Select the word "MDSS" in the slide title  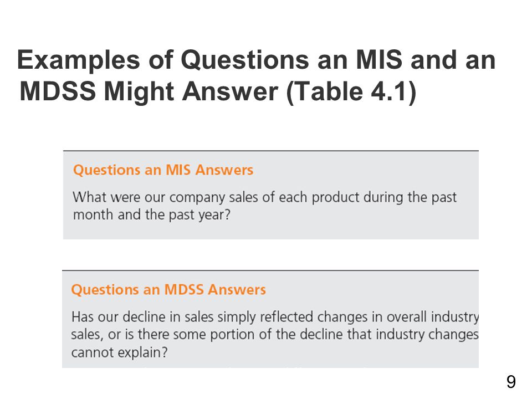point(58,91)
